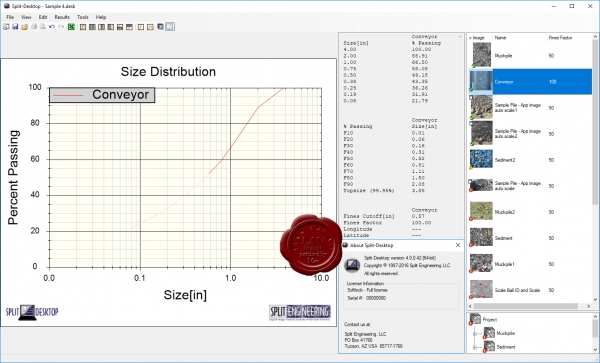Click the Print toolbar icon
This screenshot has width=600, height=363.
34,27
